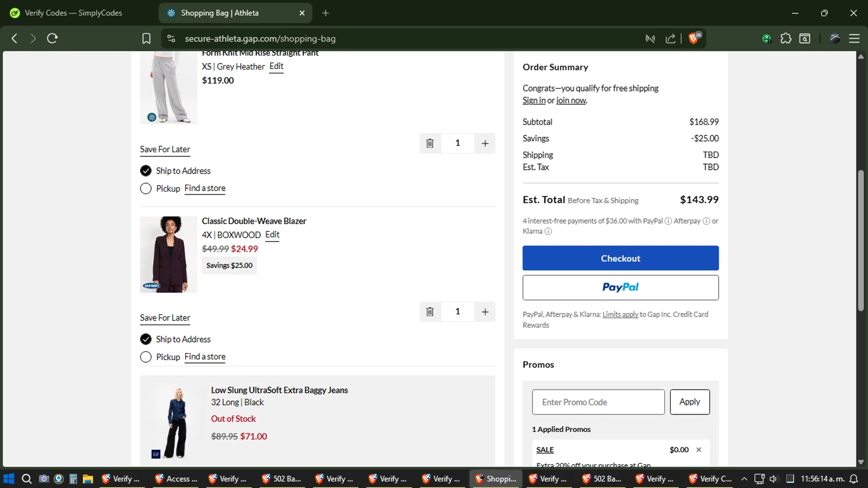868x488 pixels.
Task: Click Edit link for the BOXWOOD blazer
Action: coord(272,234)
